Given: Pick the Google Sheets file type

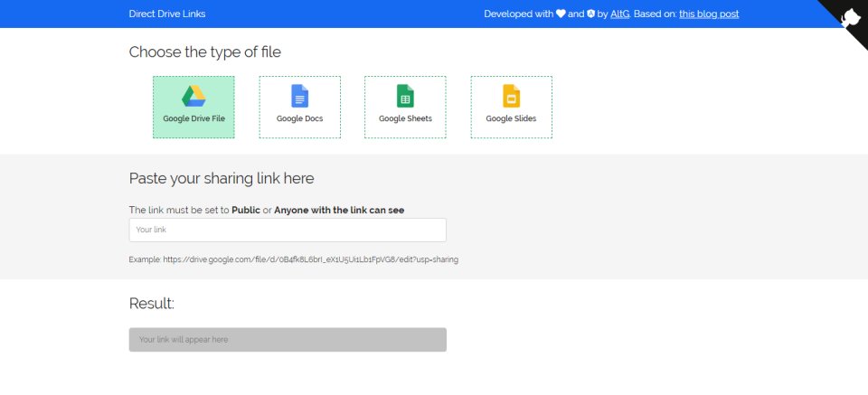Looking at the screenshot, I should (x=405, y=108).
